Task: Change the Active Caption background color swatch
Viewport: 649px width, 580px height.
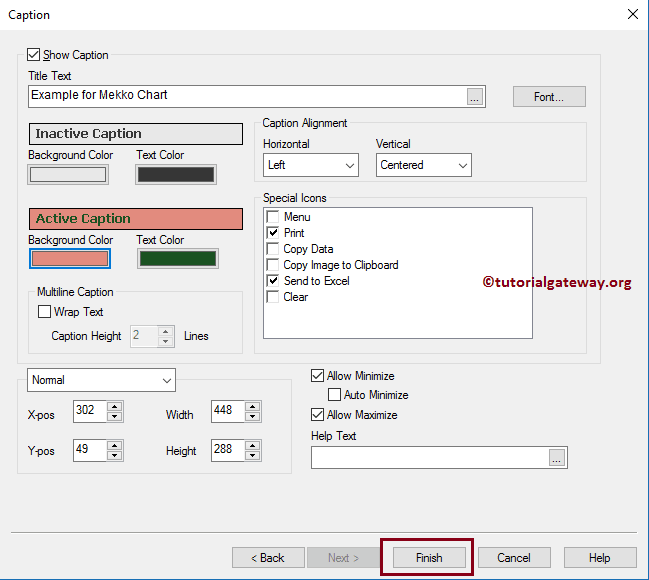Action: [x=70, y=259]
